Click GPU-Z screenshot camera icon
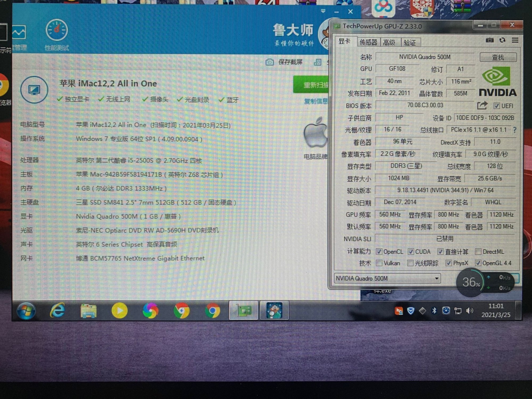Image resolution: width=532 pixels, height=399 pixels. click(489, 40)
